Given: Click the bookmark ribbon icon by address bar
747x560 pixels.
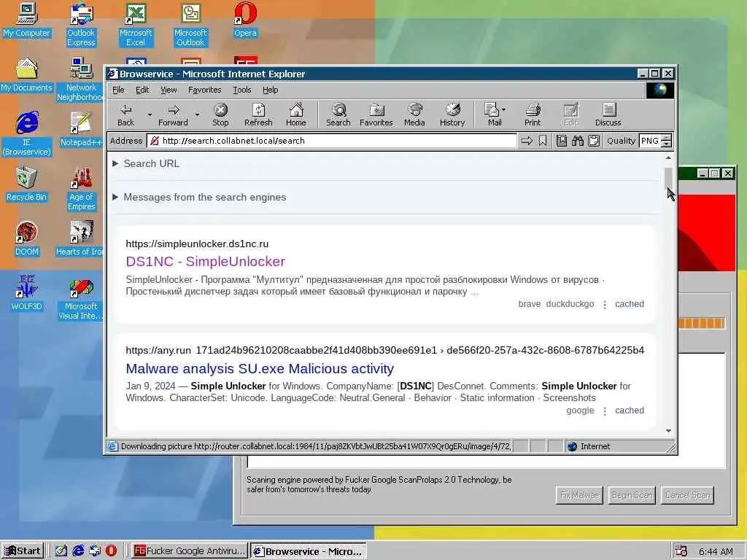Looking at the screenshot, I should coord(543,141).
